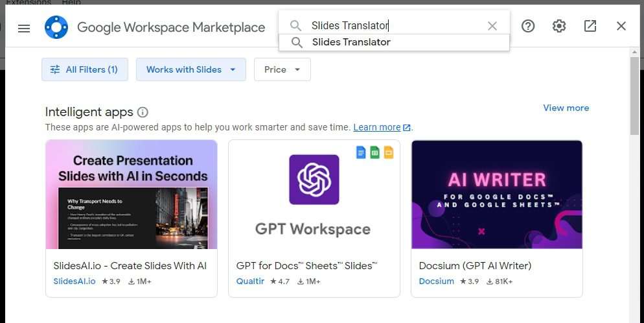Viewport: 644px width, 323px height.
Task: Open Marketplace in new window icon
Action: click(590, 26)
